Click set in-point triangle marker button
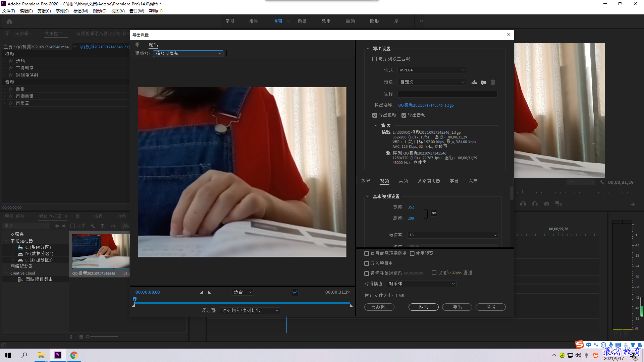 (x=202, y=292)
